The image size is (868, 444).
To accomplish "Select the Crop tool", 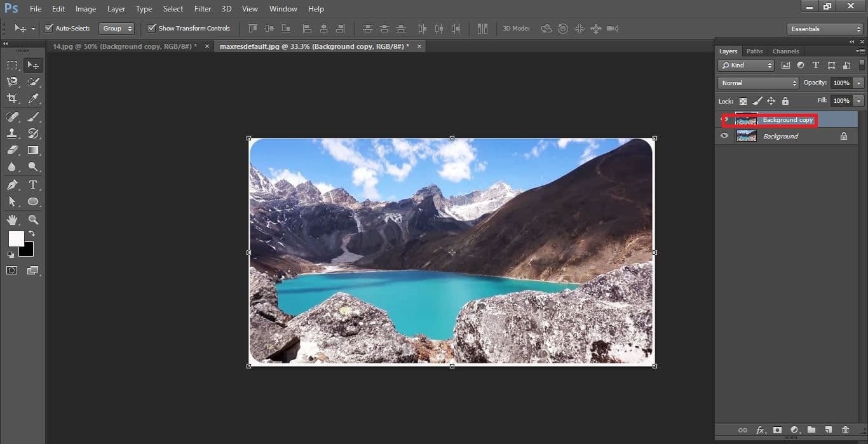I will 12,98.
